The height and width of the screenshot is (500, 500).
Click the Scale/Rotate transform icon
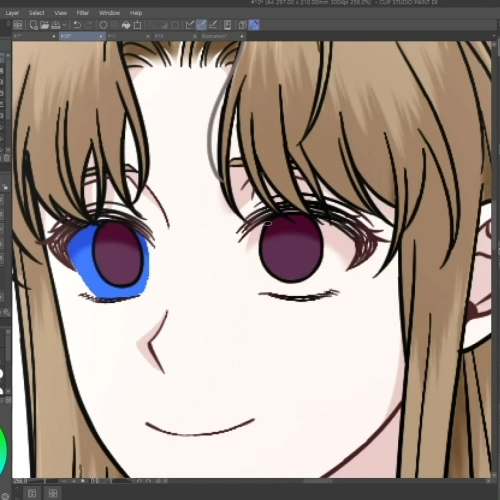137,25
